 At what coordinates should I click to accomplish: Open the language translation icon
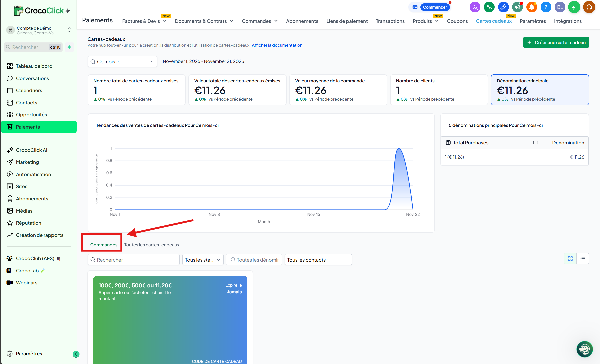[475, 7]
